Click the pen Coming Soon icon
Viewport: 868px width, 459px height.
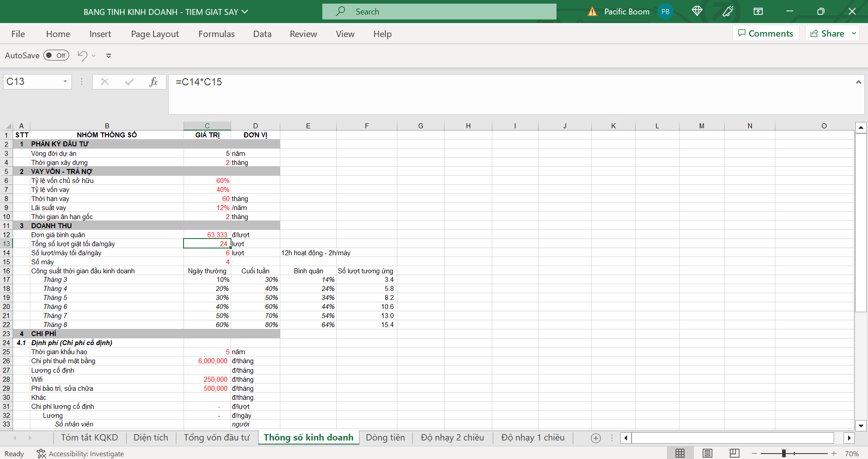click(x=728, y=11)
